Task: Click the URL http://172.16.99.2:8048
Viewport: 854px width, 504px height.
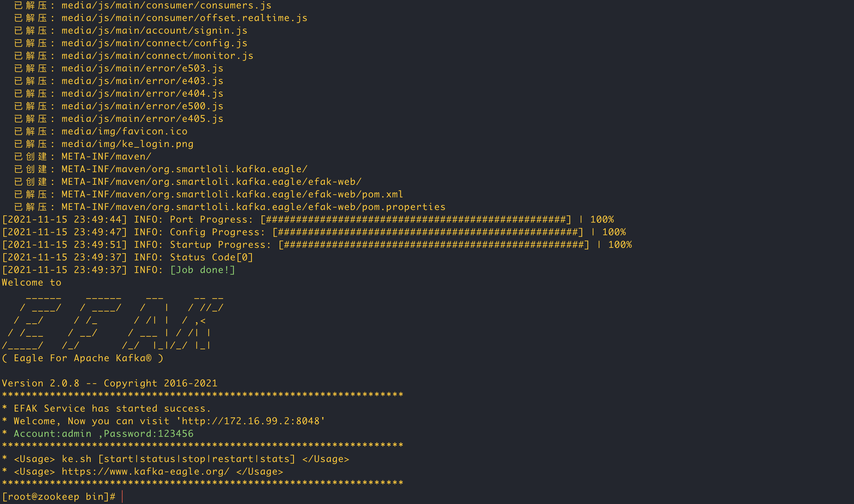Action: [250, 421]
